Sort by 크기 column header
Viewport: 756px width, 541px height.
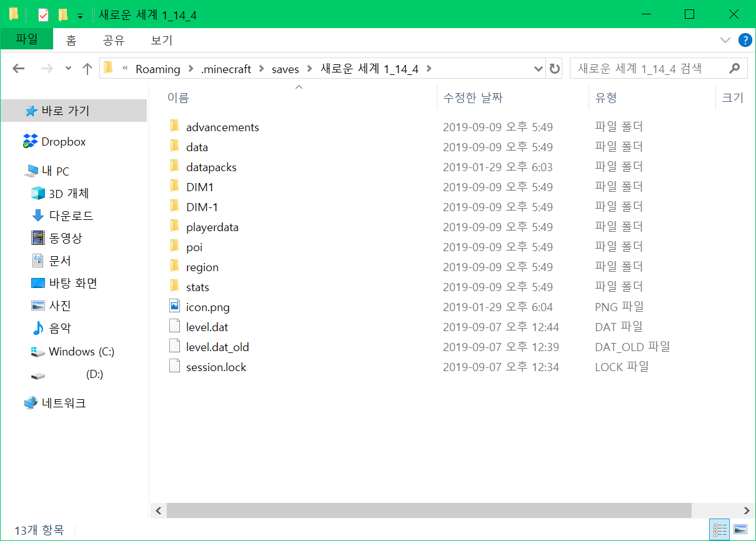tap(732, 97)
